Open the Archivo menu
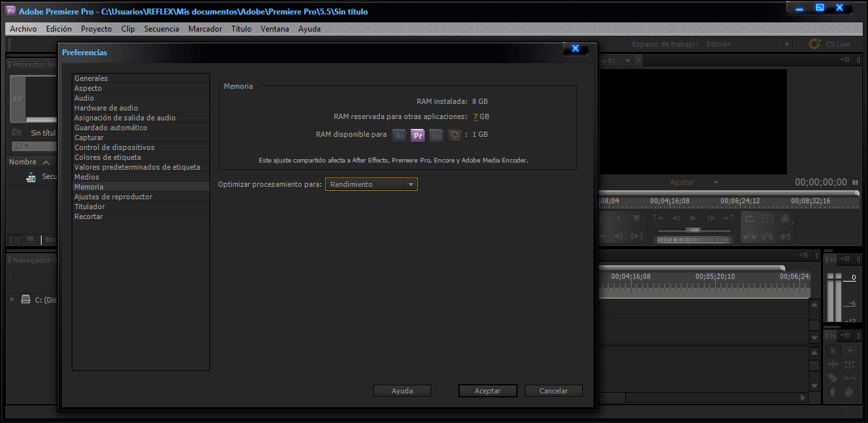This screenshot has width=868, height=423. point(24,29)
